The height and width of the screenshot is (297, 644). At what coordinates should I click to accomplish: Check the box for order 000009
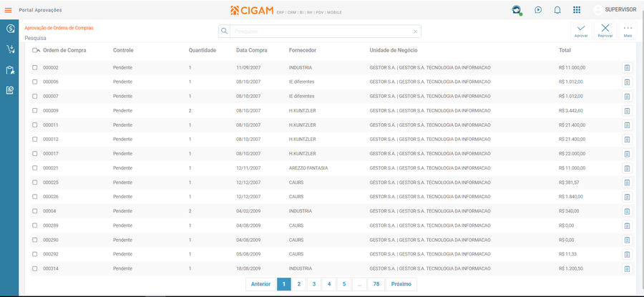click(35, 110)
